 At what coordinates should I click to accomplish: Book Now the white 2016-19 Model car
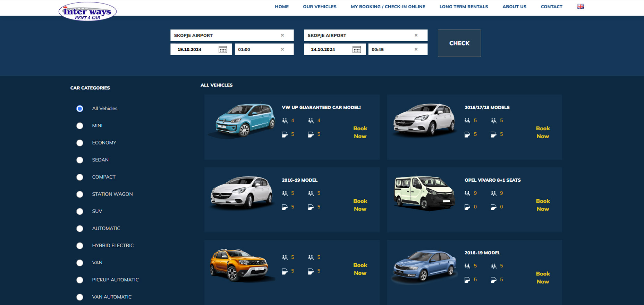click(x=360, y=205)
